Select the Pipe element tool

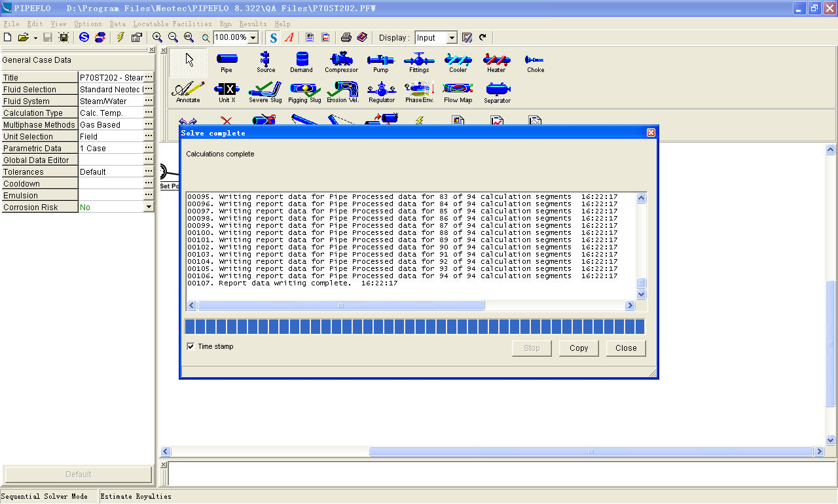pos(227,62)
